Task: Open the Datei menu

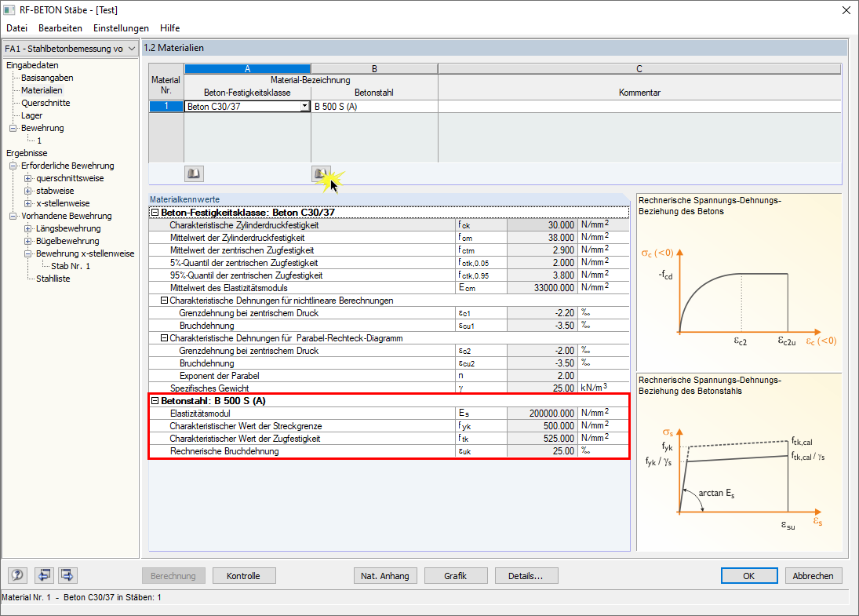Action: 17,28
